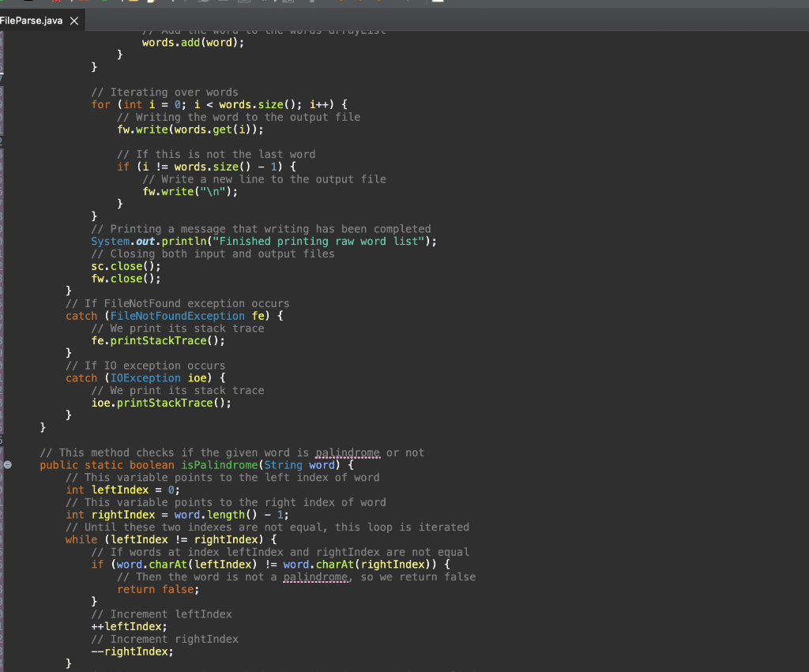Click the line 'sc.close();'
Image resolution: width=809 pixels, height=672 pixels.
pos(126,266)
